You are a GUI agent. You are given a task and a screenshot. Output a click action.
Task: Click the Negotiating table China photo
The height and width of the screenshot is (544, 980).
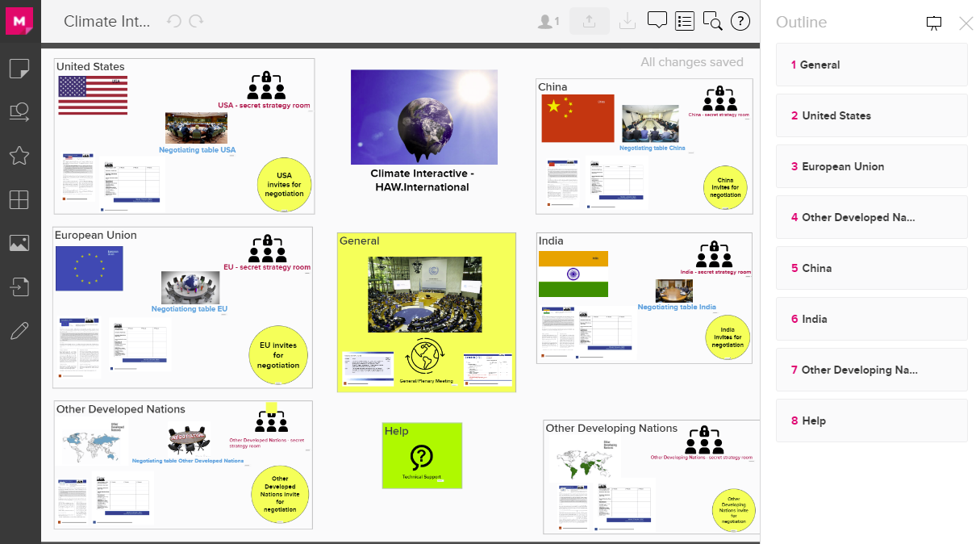tap(650, 123)
